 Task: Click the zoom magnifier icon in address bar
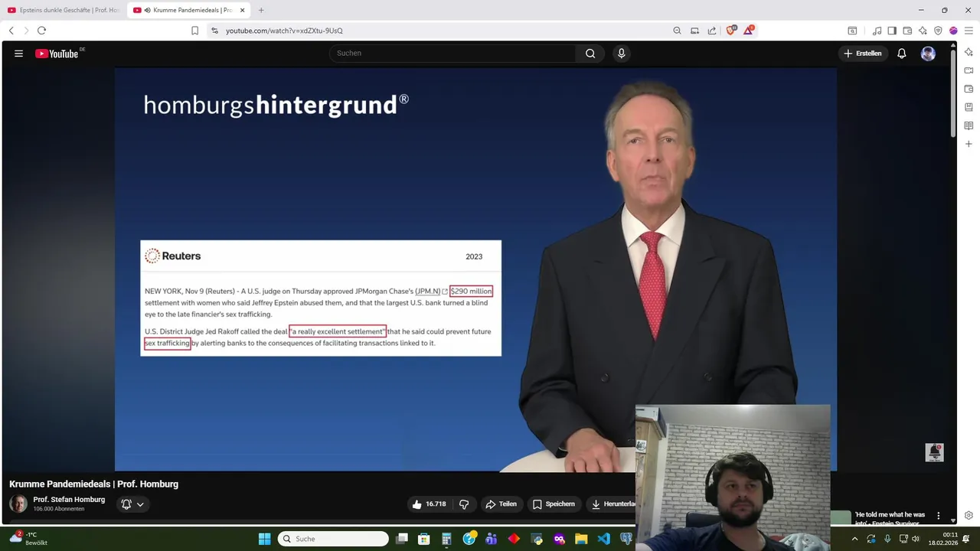pyautogui.click(x=677, y=31)
